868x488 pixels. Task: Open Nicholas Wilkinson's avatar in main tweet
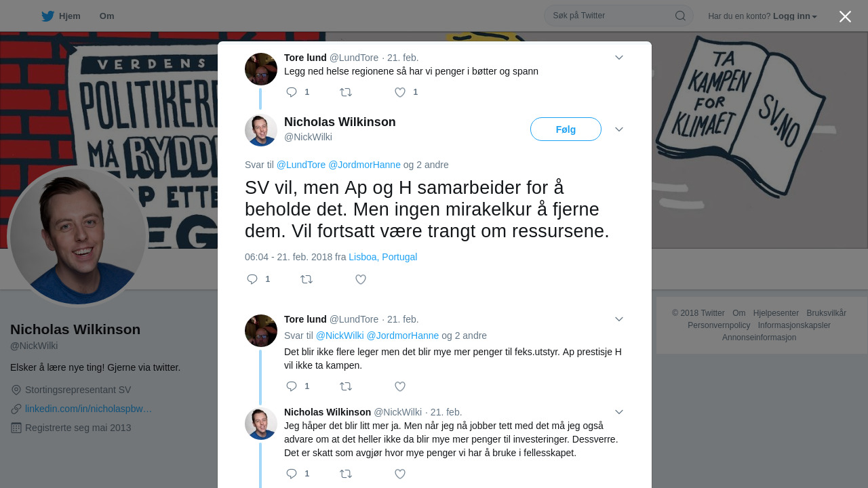[261, 130]
